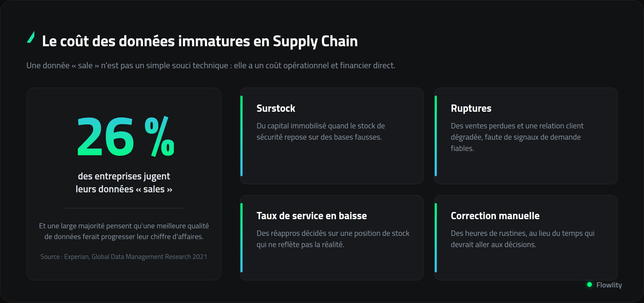Click the green accent bar on Ruptures card
The width and height of the screenshot is (644, 303).
click(x=436, y=136)
